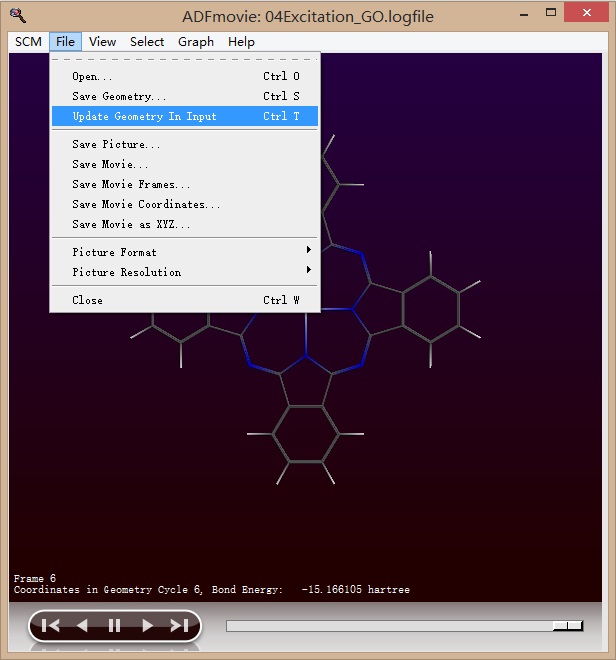The image size is (616, 660).
Task: Close the ADFmovie window
Action: (587, 13)
